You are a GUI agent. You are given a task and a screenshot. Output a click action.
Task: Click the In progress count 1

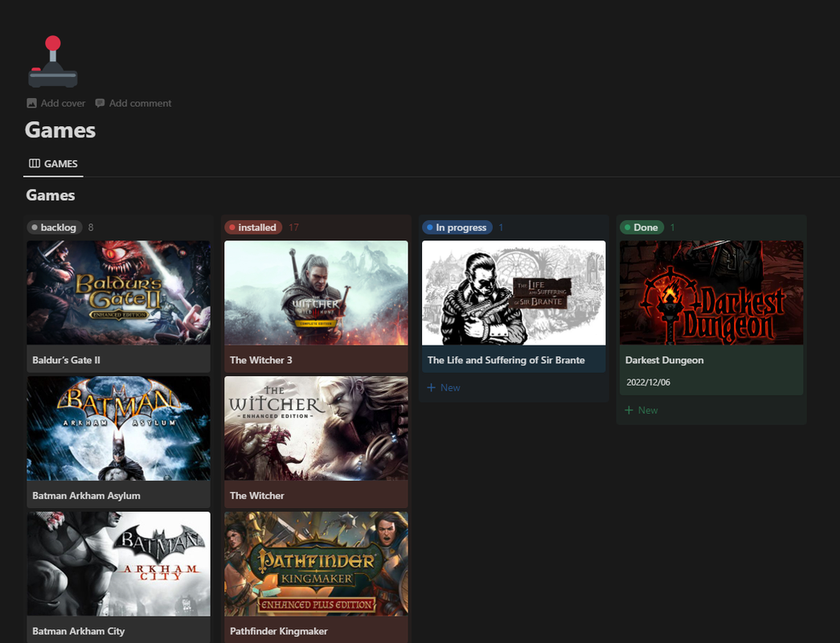pos(501,227)
